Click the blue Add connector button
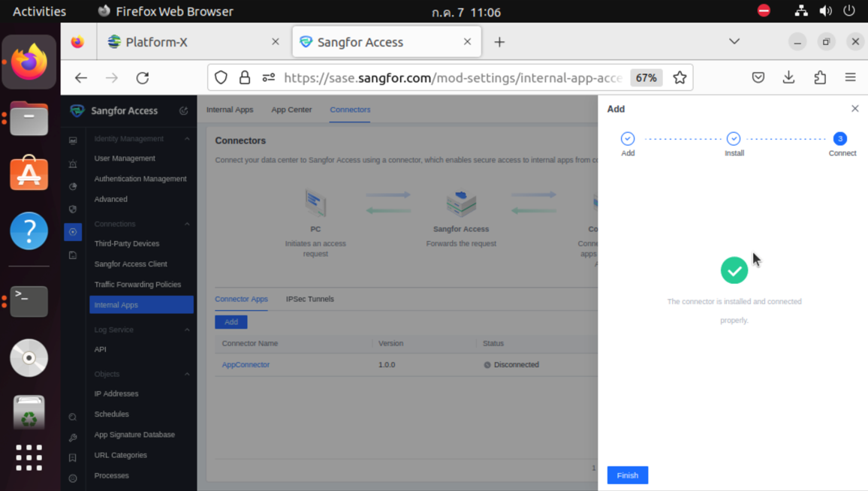Image resolution: width=868 pixels, height=491 pixels. [231, 321]
